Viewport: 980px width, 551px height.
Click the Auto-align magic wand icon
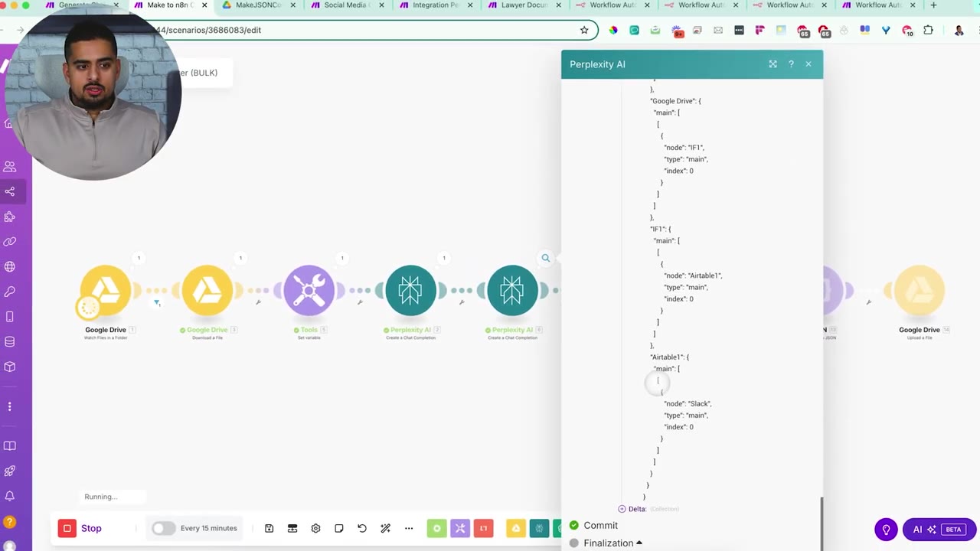tap(385, 528)
